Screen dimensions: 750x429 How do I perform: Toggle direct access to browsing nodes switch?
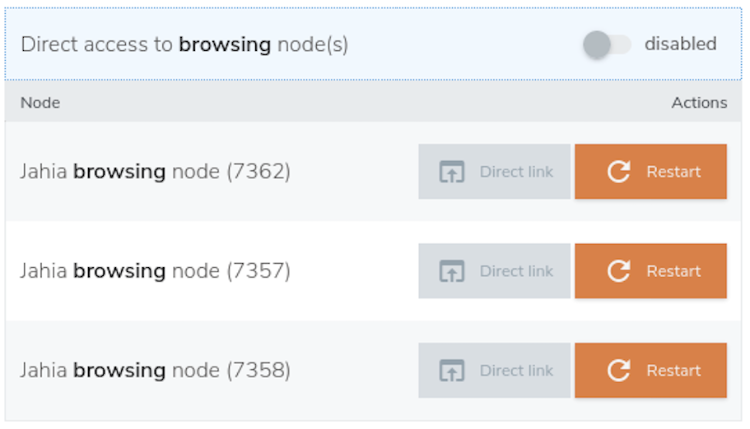(607, 45)
